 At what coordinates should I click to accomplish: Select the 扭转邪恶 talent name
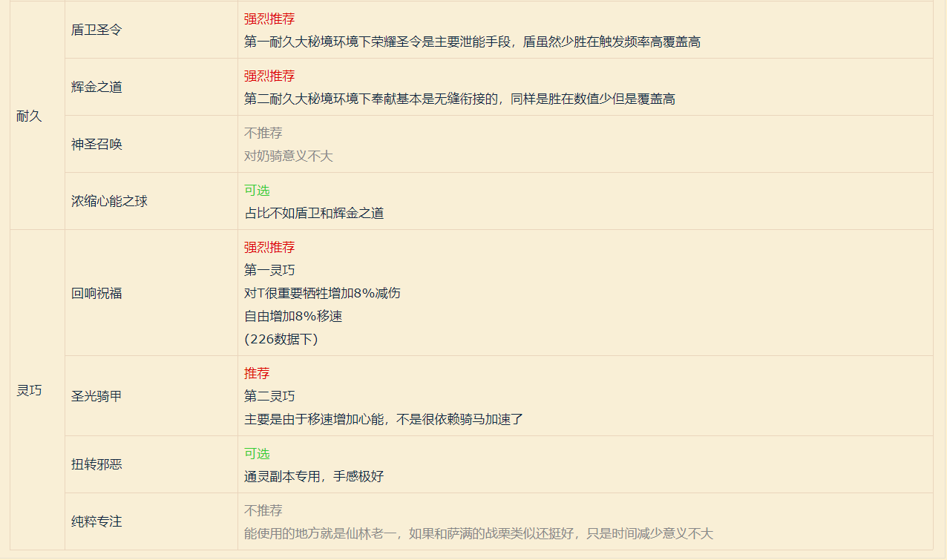tap(96, 464)
